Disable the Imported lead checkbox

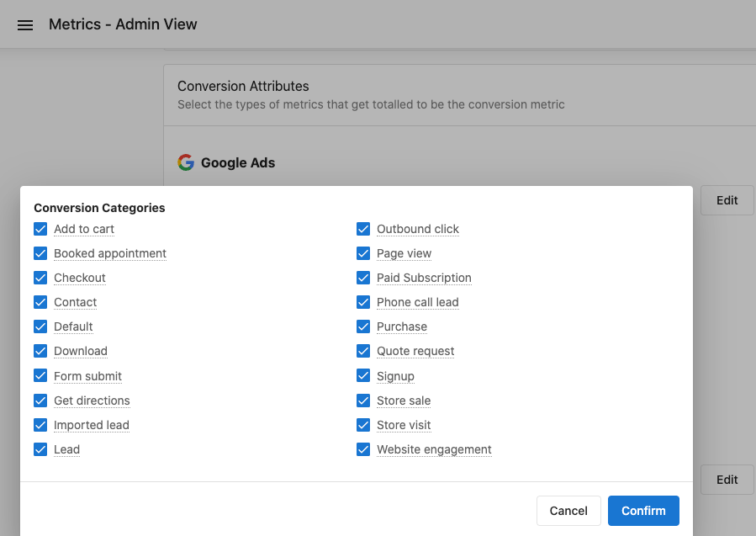pyautogui.click(x=40, y=425)
